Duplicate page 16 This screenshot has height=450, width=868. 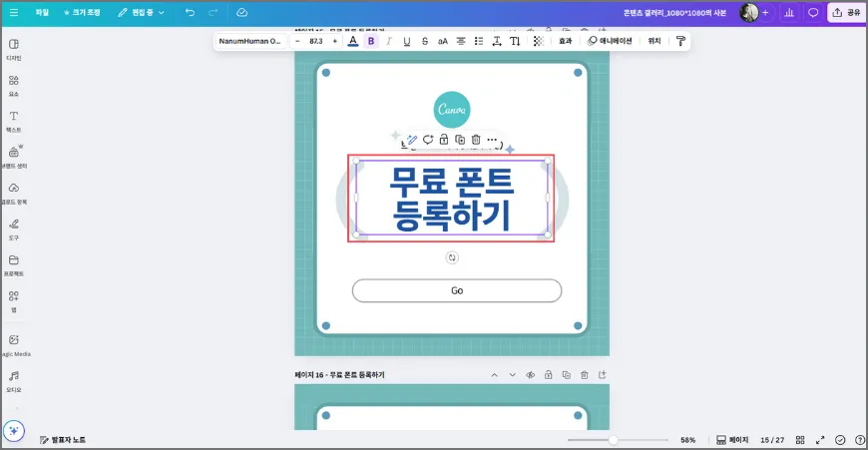point(567,375)
